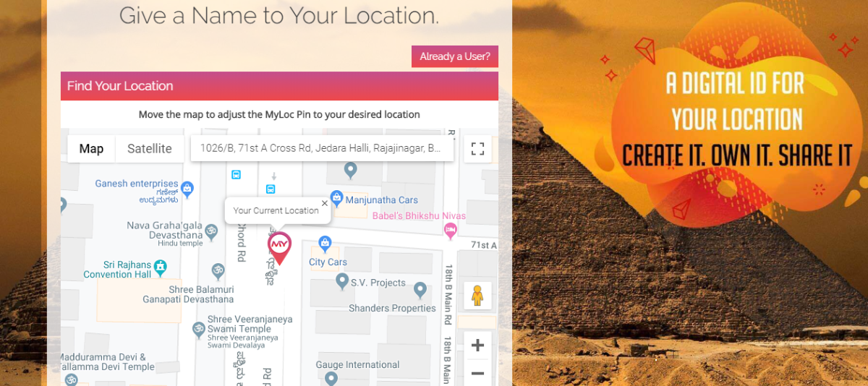Click the red MyLoc pin marker
This screenshot has width=868, height=386.
tap(279, 248)
